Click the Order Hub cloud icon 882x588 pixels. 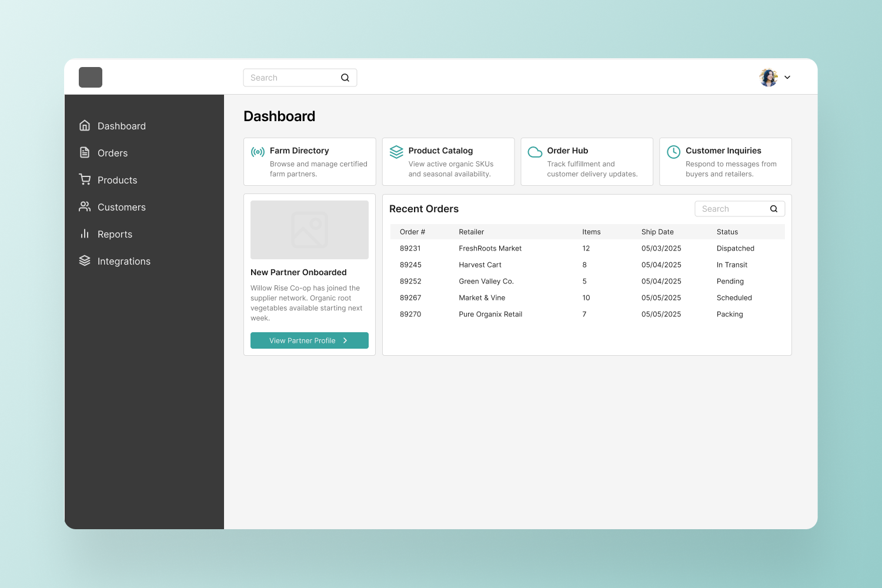(535, 152)
